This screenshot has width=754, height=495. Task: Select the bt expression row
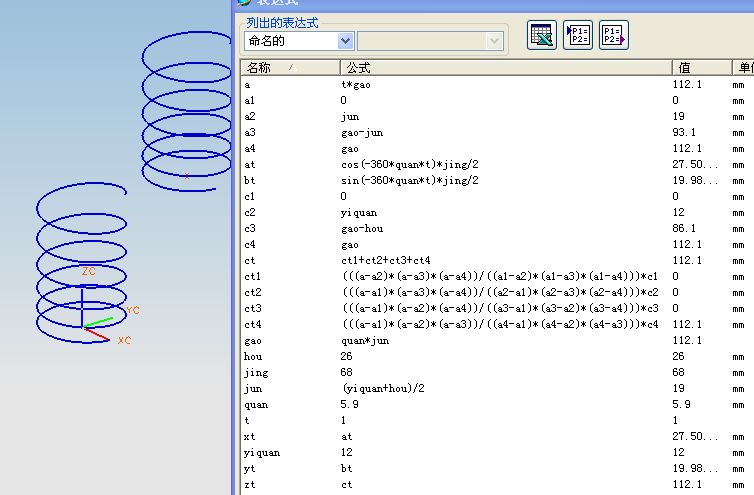click(x=497, y=180)
